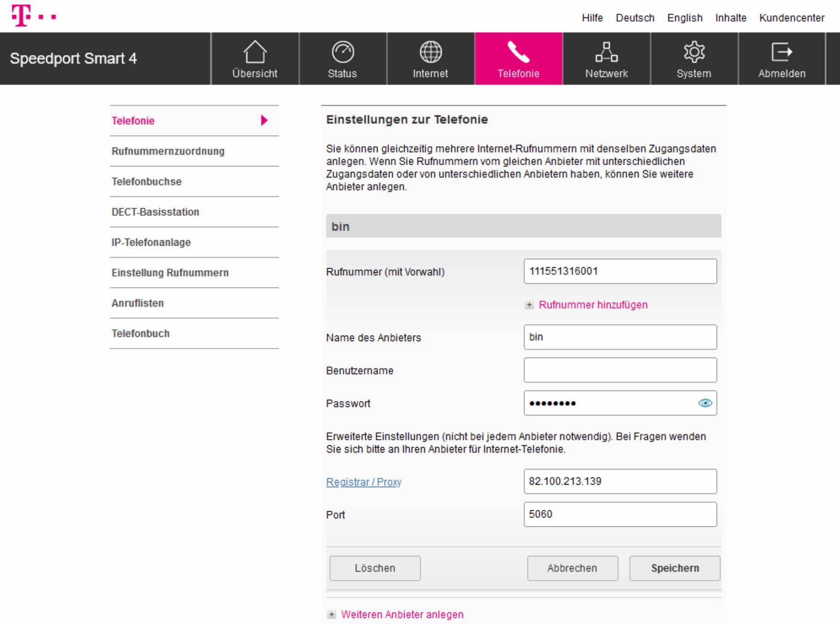Click the Speichern button

[x=675, y=569]
